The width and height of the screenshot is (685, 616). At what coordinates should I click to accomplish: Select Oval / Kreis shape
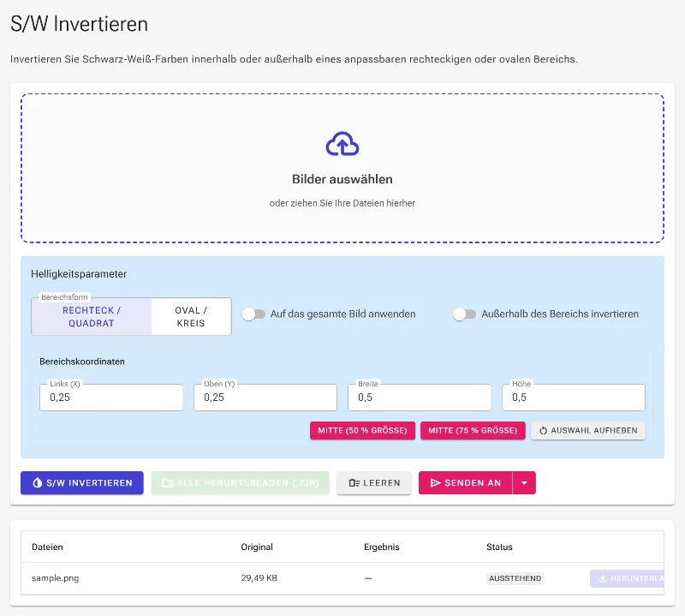pyautogui.click(x=191, y=316)
